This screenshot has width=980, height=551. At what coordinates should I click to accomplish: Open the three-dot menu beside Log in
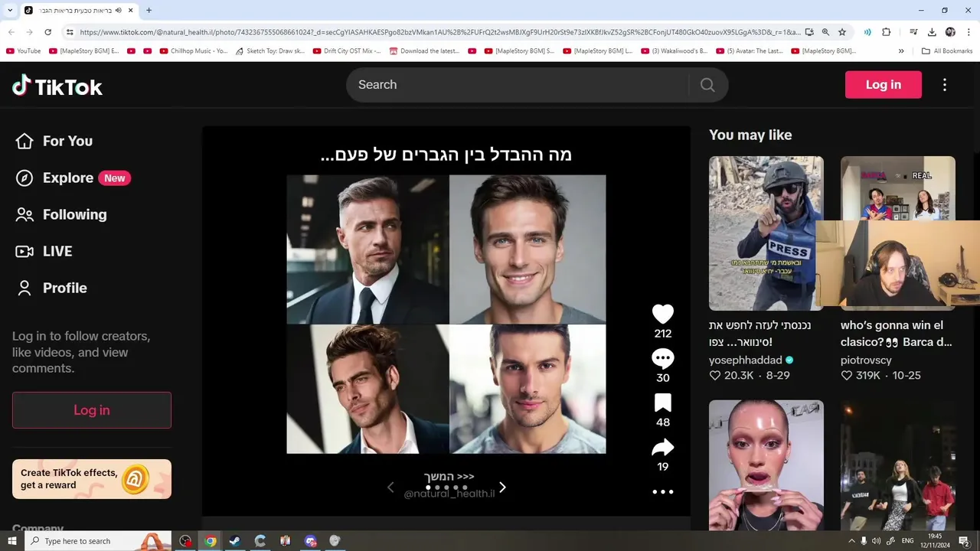coord(945,85)
